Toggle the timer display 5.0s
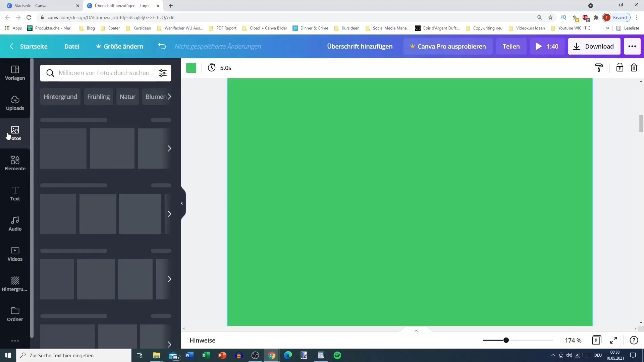 click(220, 68)
